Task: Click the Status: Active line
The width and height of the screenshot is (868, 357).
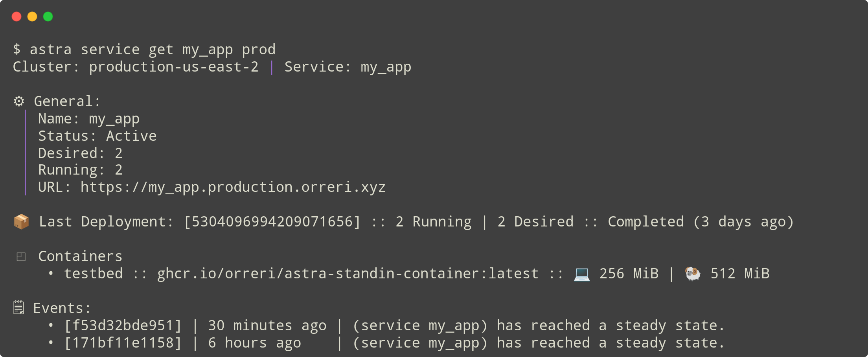Action: (97, 136)
